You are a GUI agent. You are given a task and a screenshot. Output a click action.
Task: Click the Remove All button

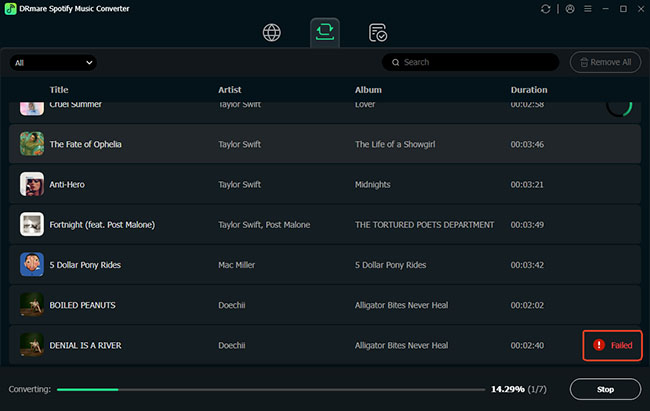(x=605, y=62)
